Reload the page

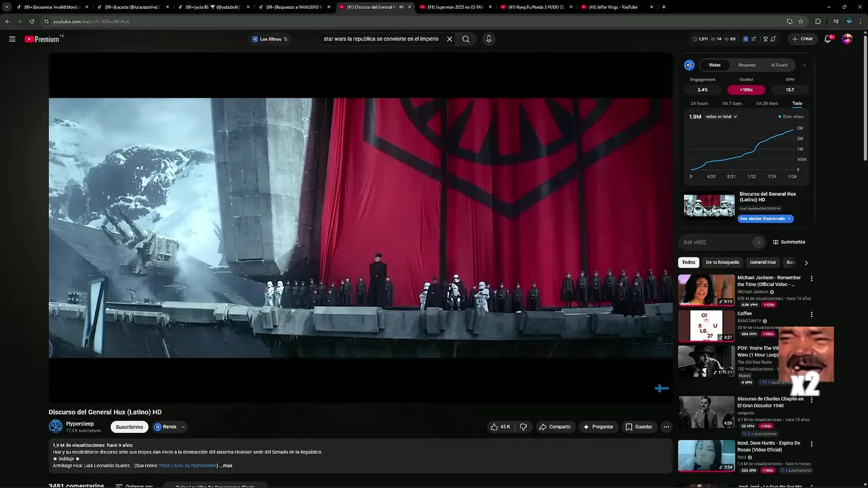31,21
